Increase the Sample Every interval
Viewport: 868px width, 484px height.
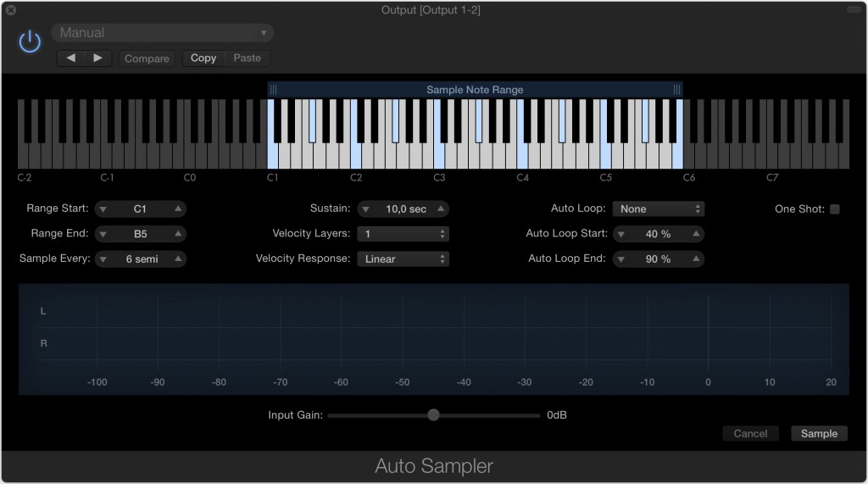[178, 259]
